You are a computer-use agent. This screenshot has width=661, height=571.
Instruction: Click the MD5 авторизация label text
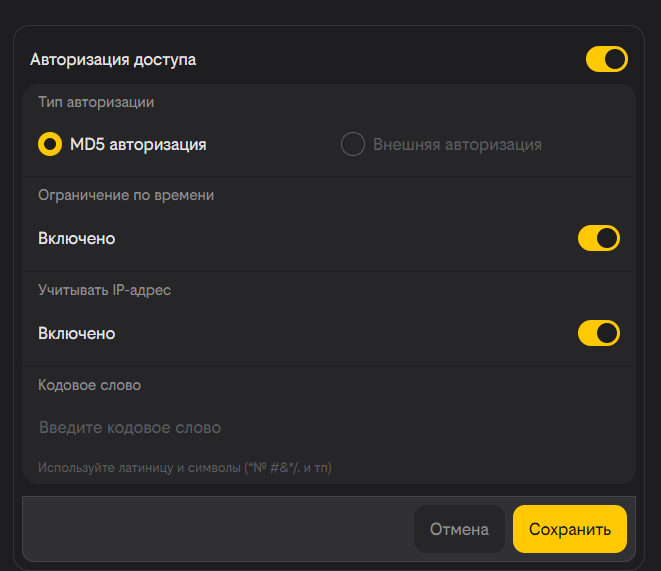pyautogui.click(x=138, y=145)
